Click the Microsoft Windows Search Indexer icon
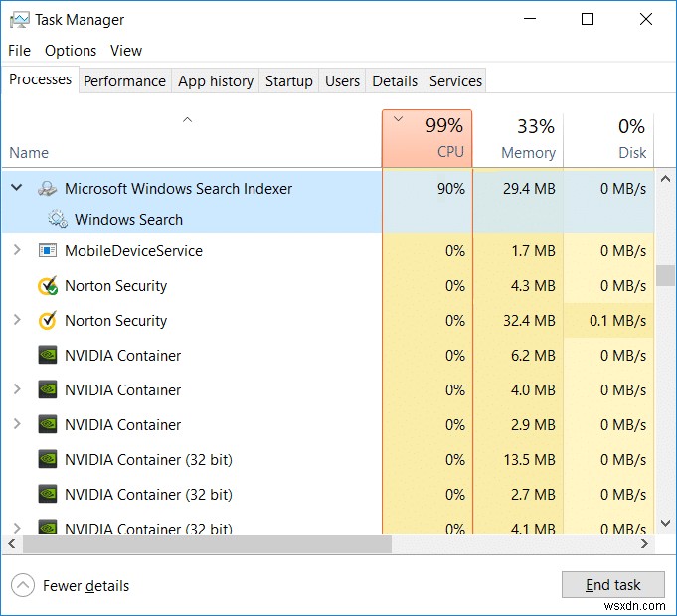 pos(47,189)
